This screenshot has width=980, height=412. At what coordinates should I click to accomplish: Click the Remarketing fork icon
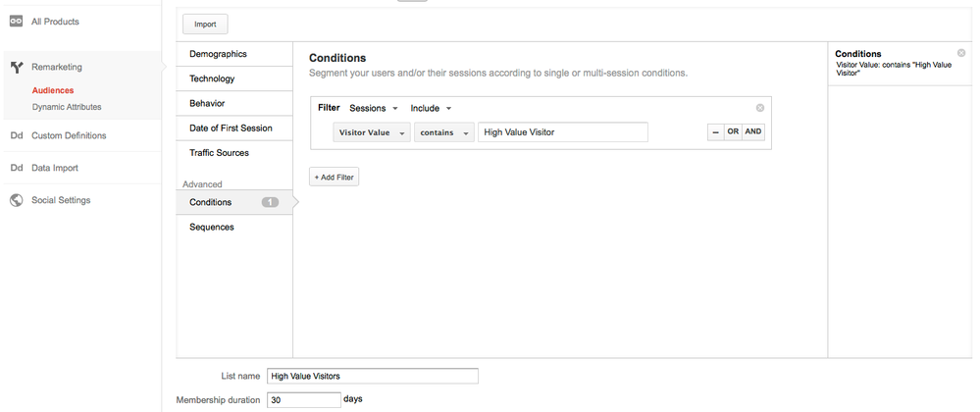click(x=17, y=67)
